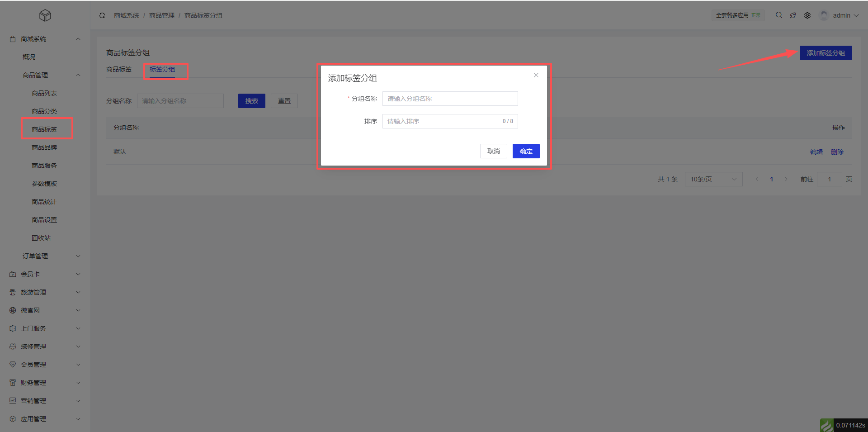Delete the 默认 group via 删除
The width and height of the screenshot is (868, 432).
[x=837, y=152]
